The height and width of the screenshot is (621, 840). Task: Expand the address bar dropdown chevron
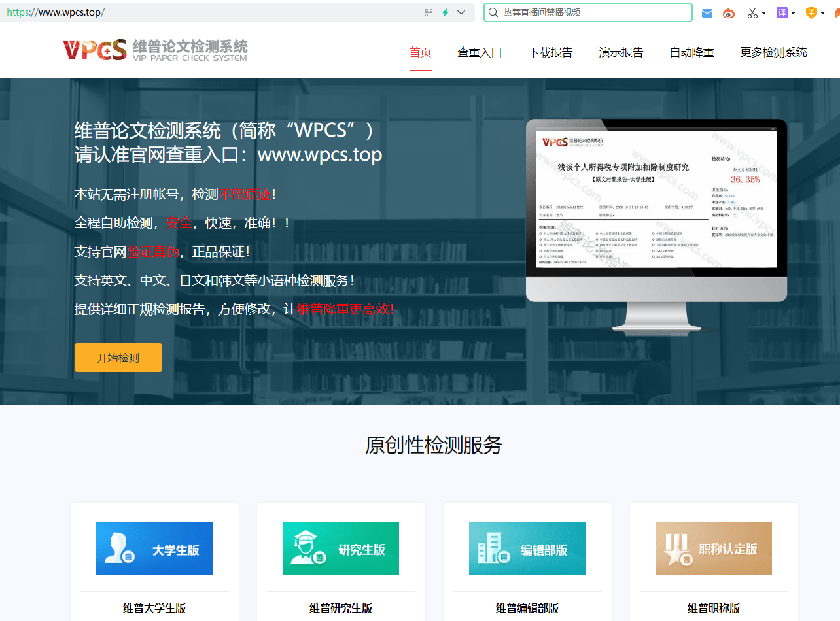pyautogui.click(x=461, y=12)
